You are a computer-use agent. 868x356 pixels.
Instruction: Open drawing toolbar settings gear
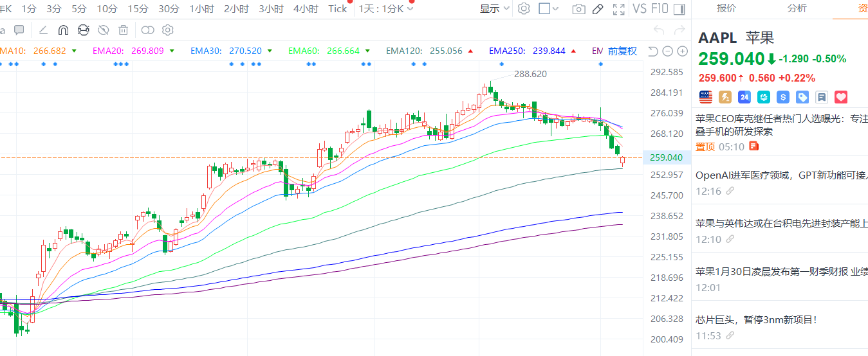point(168,30)
